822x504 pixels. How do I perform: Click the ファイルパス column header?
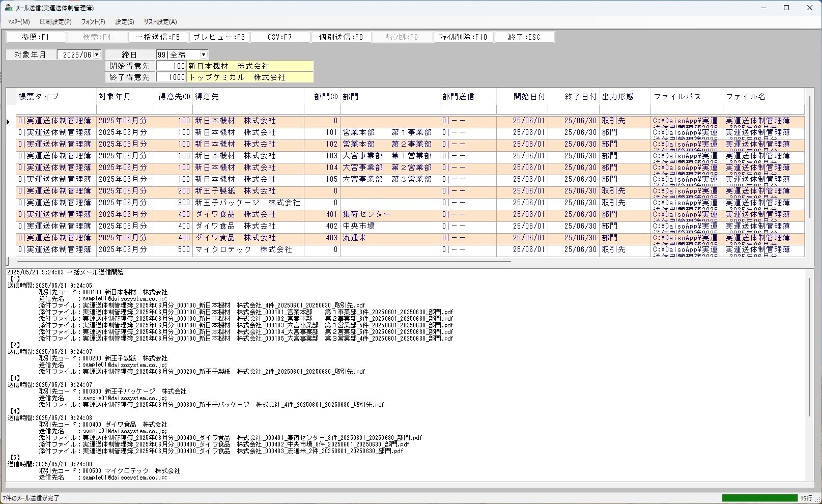click(x=687, y=97)
